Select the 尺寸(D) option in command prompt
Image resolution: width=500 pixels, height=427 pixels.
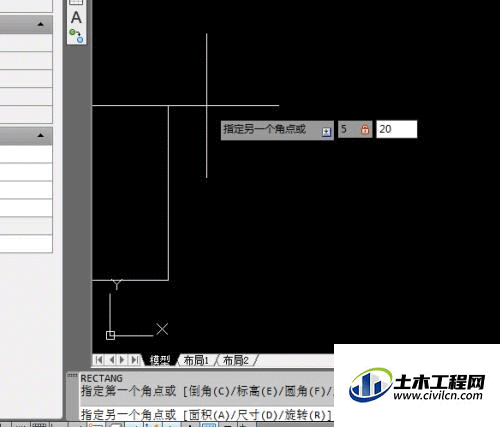coord(256,415)
